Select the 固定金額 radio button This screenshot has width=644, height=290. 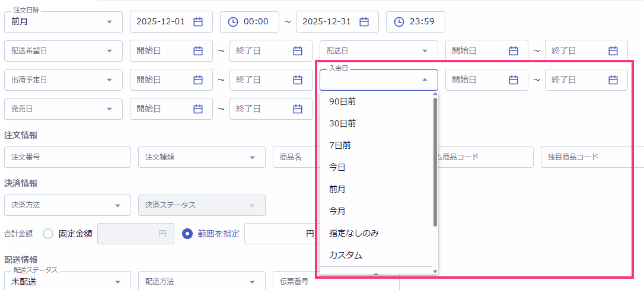pos(48,234)
